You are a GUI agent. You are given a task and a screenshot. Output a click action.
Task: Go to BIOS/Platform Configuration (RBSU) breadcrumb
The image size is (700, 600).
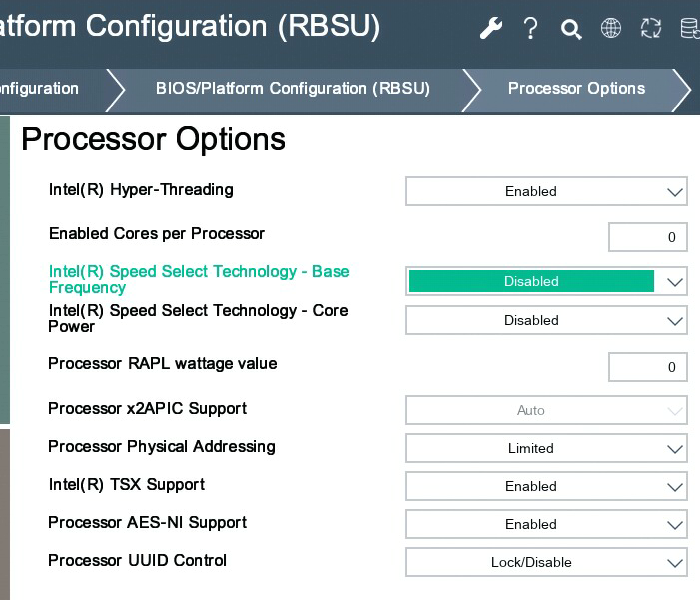click(293, 89)
